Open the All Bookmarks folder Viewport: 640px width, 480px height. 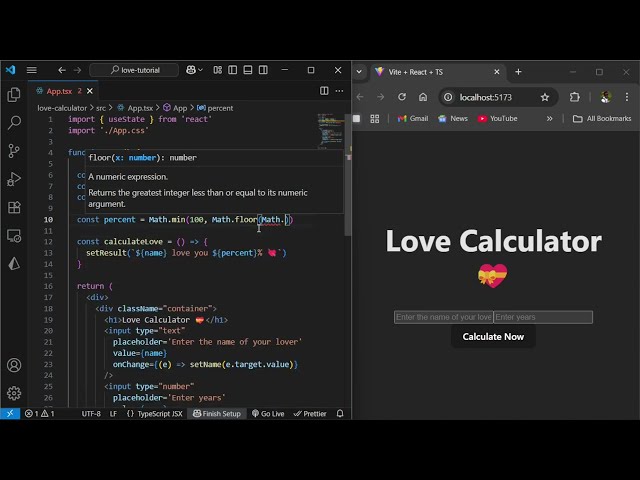click(602, 119)
